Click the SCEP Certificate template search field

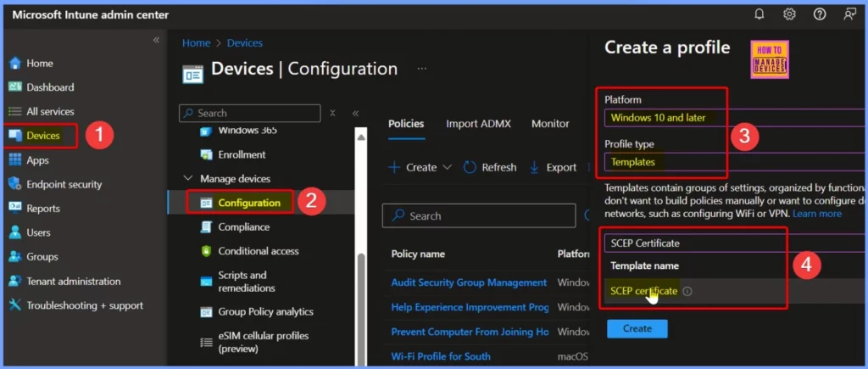[x=736, y=243]
